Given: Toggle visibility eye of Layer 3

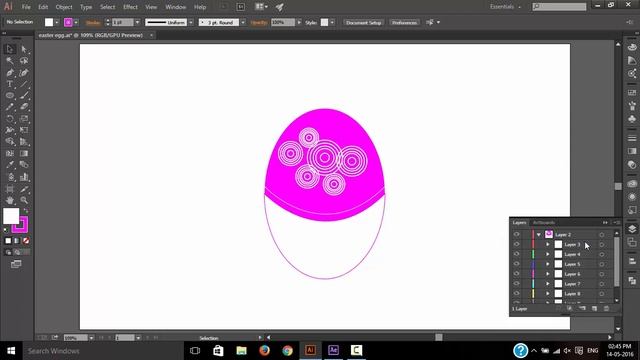Looking at the screenshot, I should (516, 244).
